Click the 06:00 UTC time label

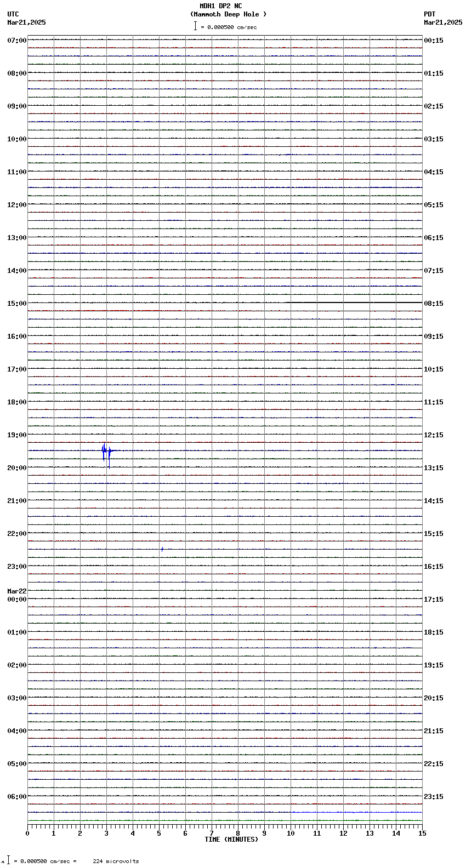click(x=17, y=797)
